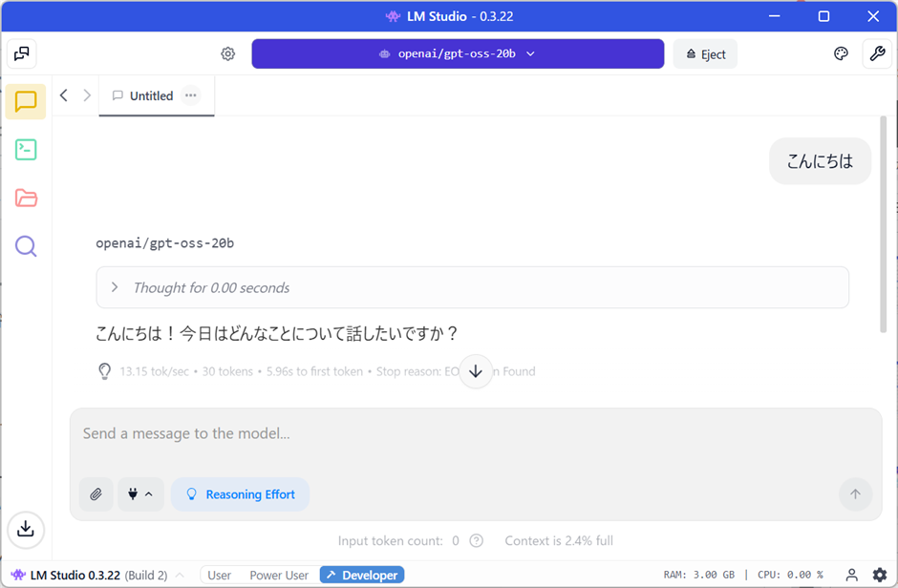Open My Models folder icon

coord(26,198)
